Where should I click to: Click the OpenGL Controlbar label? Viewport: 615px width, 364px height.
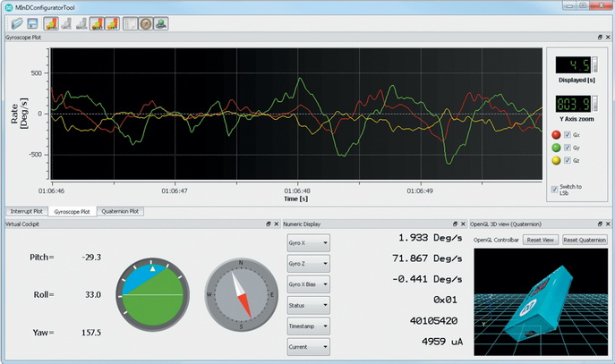(x=496, y=240)
